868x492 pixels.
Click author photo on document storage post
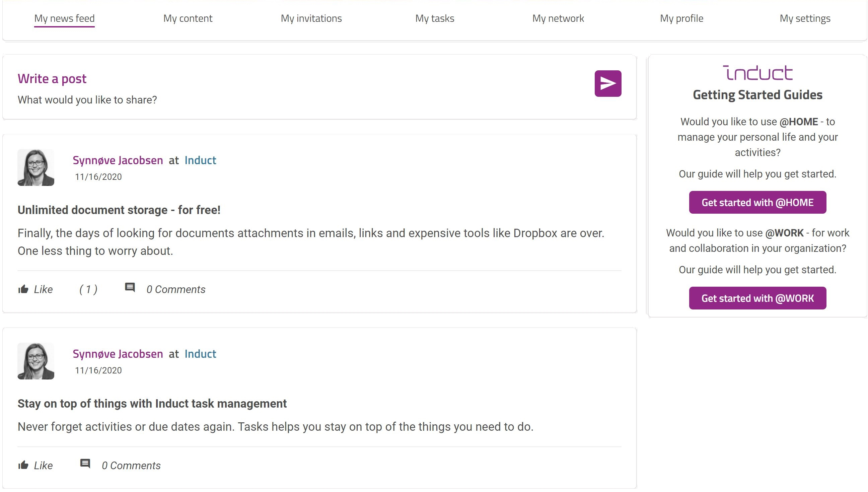[x=36, y=167]
